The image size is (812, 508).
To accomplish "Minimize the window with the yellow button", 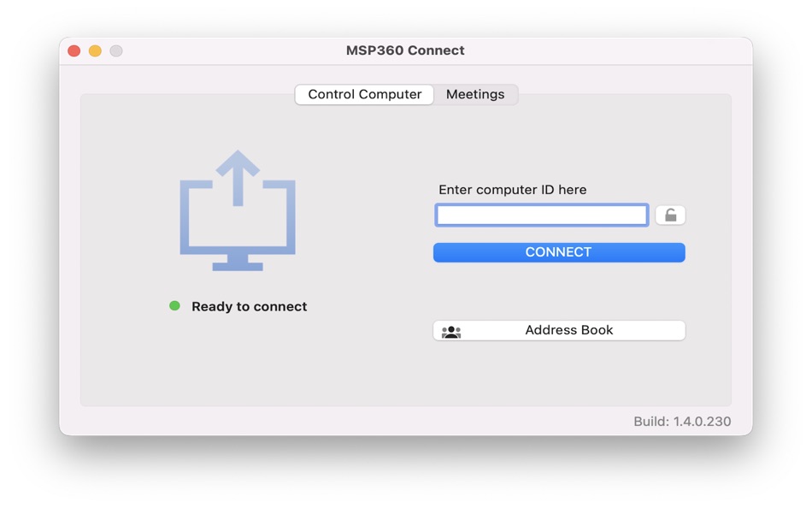I will pyautogui.click(x=95, y=50).
